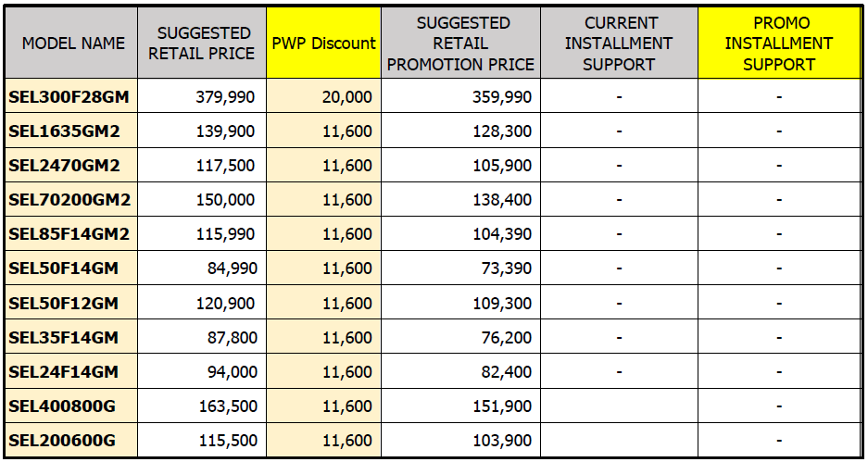The height and width of the screenshot is (462, 868).
Task: Click the SEL35F14GM row label
Action: pos(63,337)
